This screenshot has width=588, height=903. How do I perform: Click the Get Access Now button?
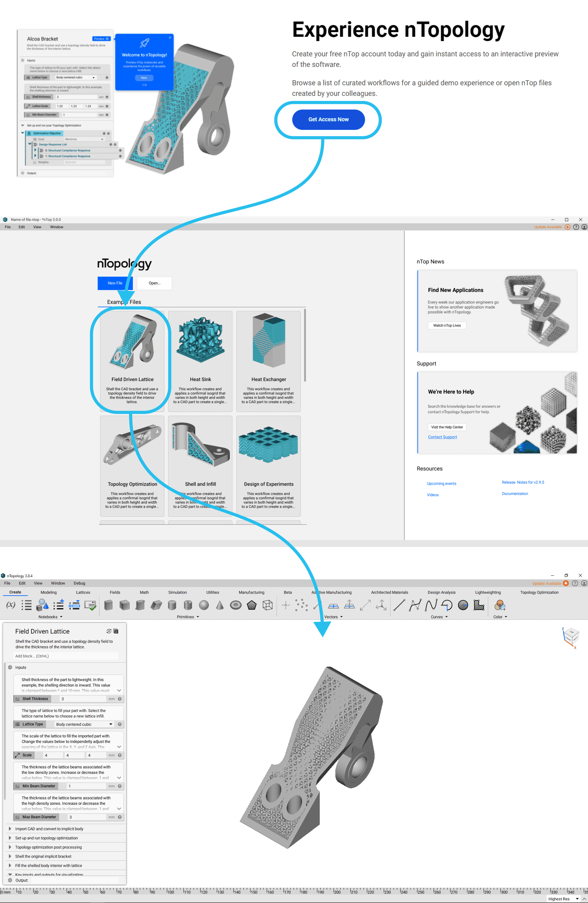click(x=328, y=119)
